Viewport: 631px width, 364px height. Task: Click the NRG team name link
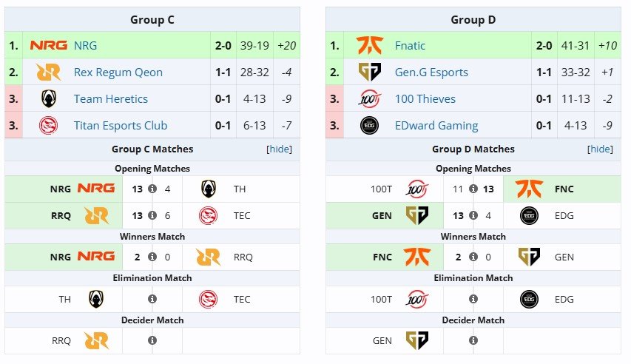85,45
